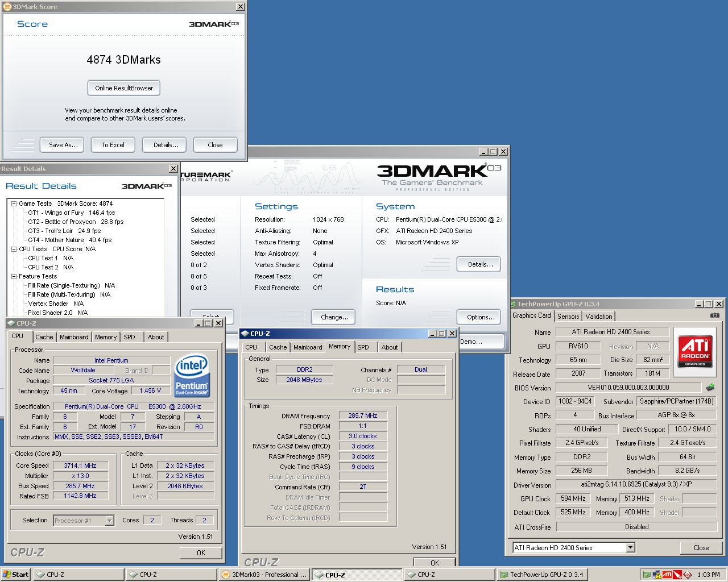Open the About tab in left CPU-Z window
The image size is (728, 582).
point(156,337)
